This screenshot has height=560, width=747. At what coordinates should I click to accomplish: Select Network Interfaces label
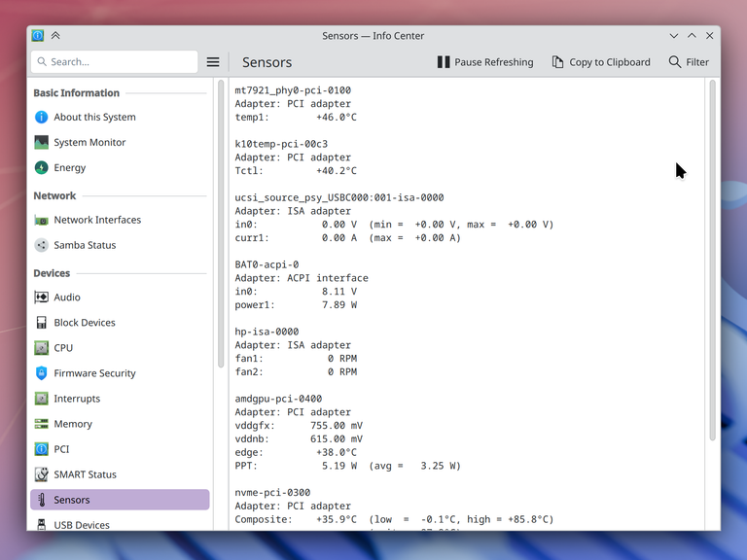97,220
